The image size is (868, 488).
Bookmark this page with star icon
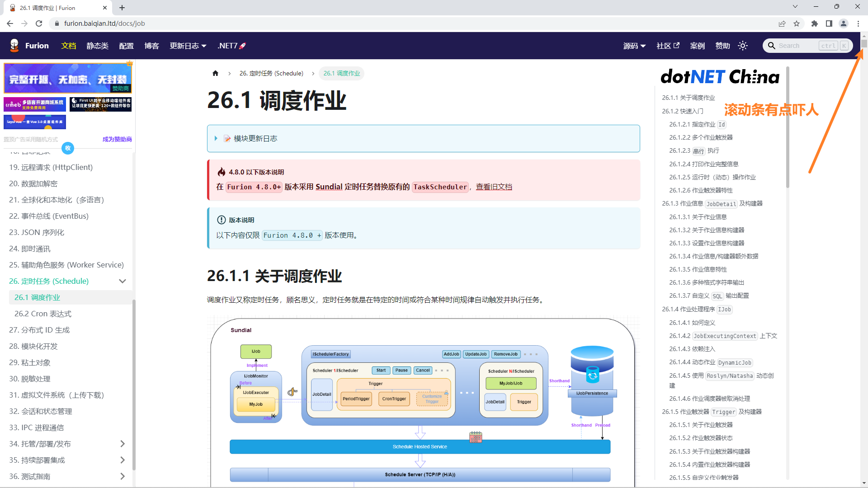[x=797, y=23]
